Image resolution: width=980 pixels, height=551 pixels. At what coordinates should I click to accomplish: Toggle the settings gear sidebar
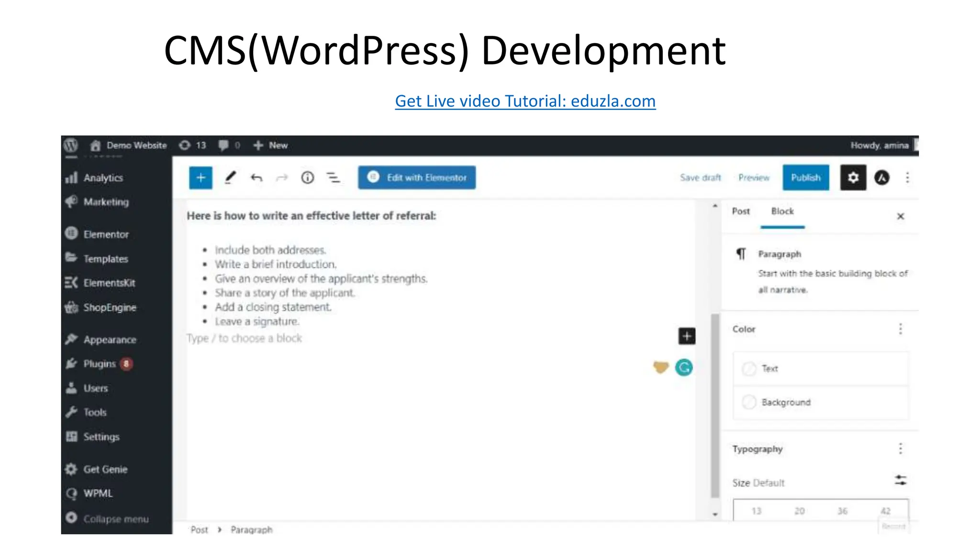pos(853,178)
